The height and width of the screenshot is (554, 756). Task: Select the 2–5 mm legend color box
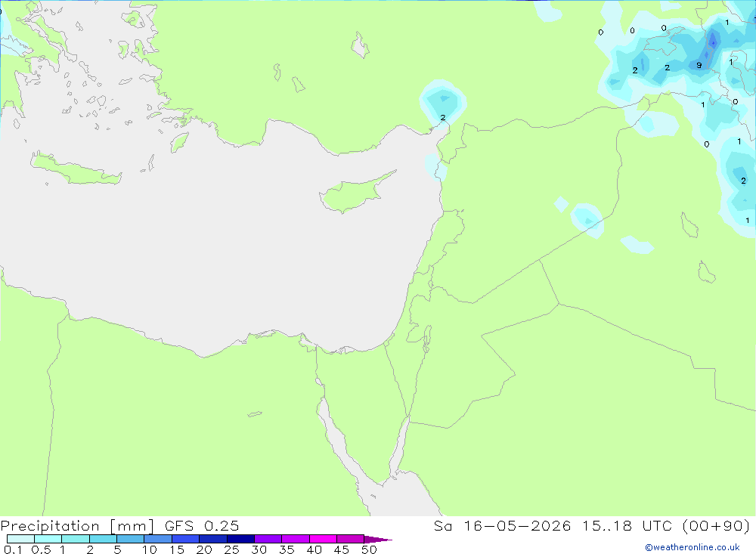[103, 539]
